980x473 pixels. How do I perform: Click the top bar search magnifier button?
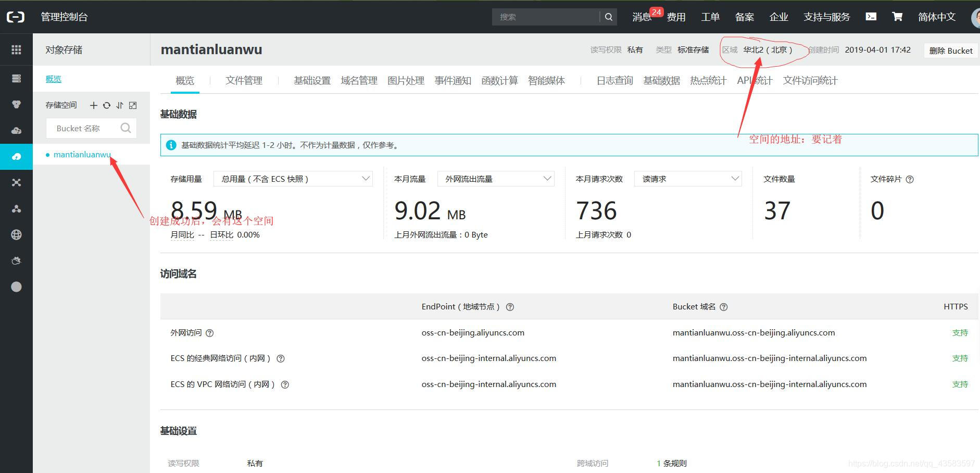[609, 17]
